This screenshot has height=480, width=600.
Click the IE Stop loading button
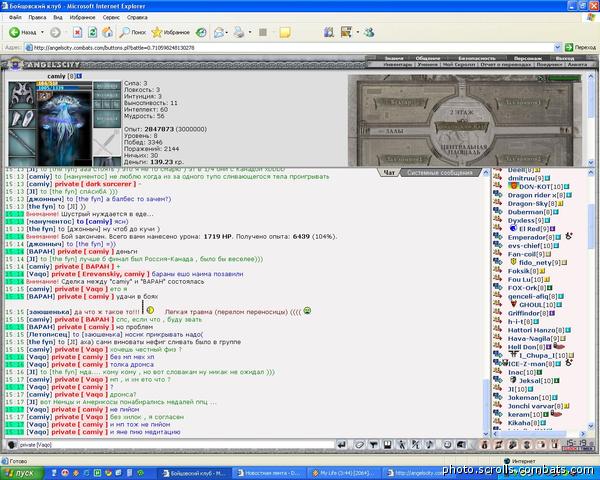click(77, 33)
